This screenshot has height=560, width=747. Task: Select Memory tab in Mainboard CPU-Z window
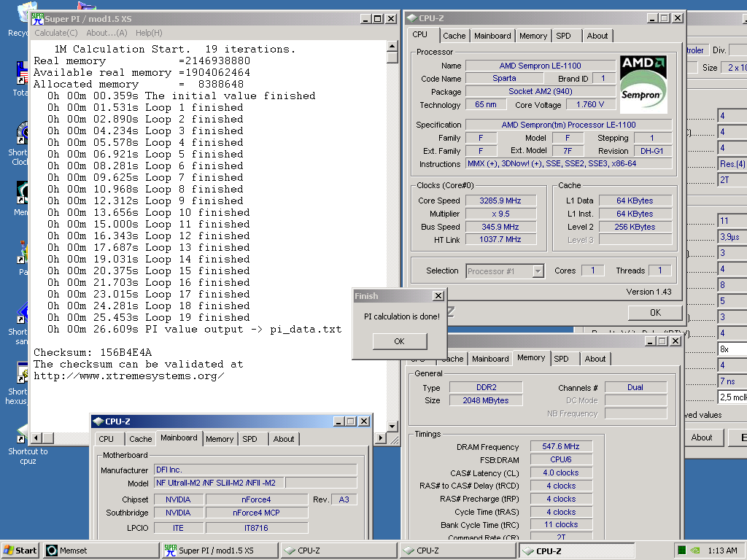click(x=220, y=439)
